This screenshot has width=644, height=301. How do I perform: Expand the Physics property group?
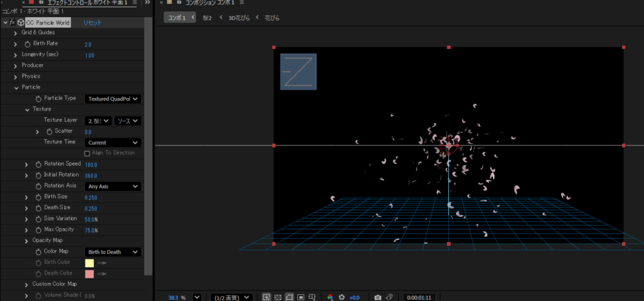pyautogui.click(x=15, y=77)
